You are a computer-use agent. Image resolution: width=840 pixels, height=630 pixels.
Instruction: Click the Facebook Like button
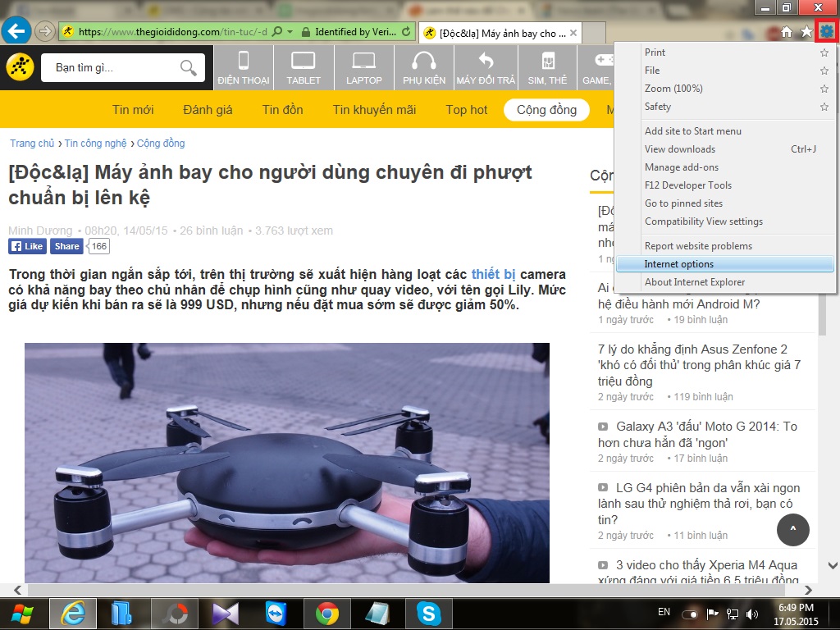pos(27,246)
